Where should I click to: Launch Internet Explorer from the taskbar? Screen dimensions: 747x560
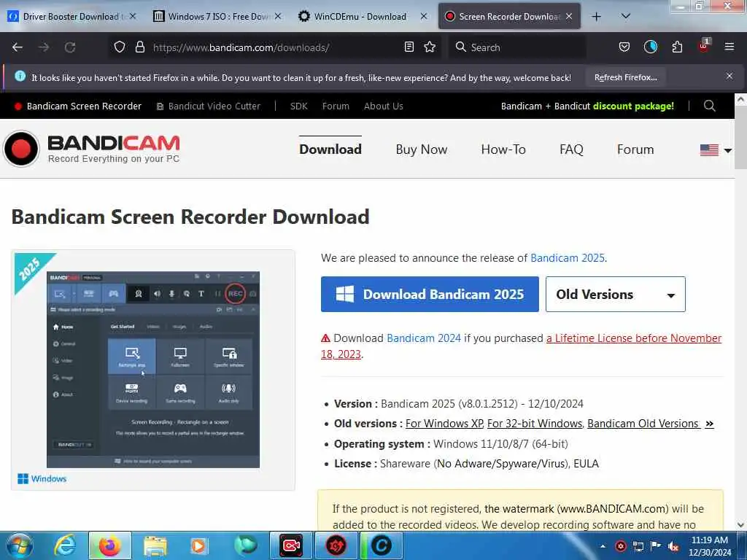click(65, 545)
